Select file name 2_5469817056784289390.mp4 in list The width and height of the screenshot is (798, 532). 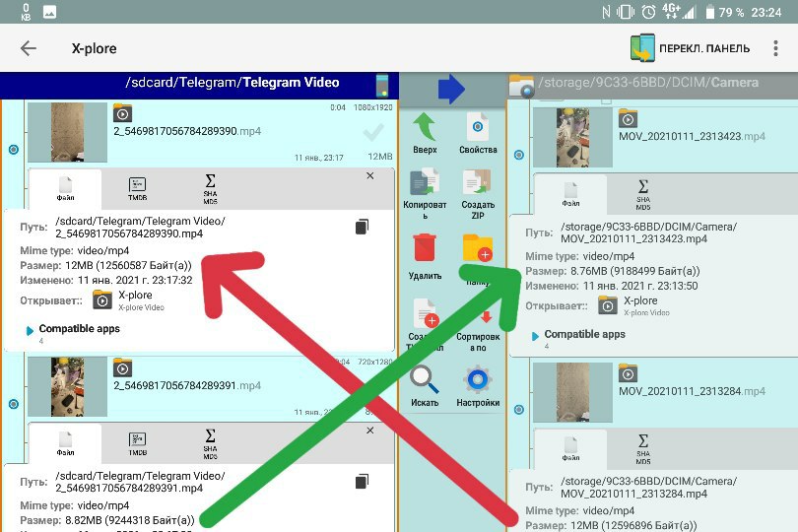point(187,131)
